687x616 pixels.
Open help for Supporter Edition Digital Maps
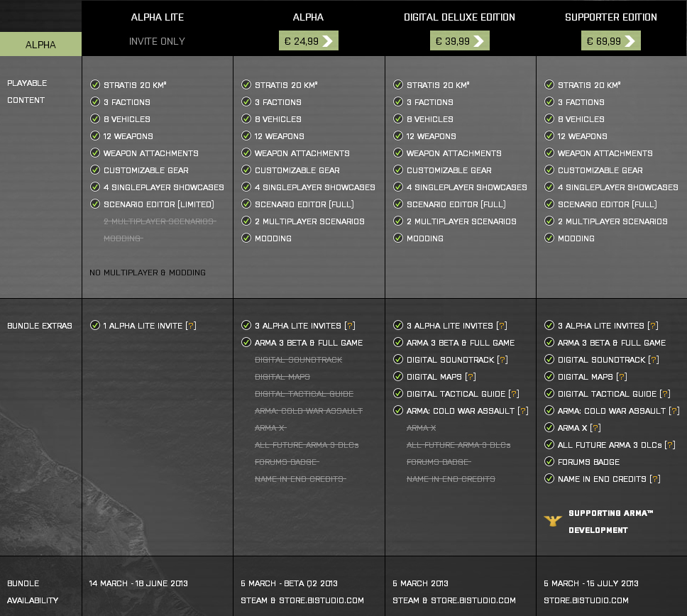point(622,377)
